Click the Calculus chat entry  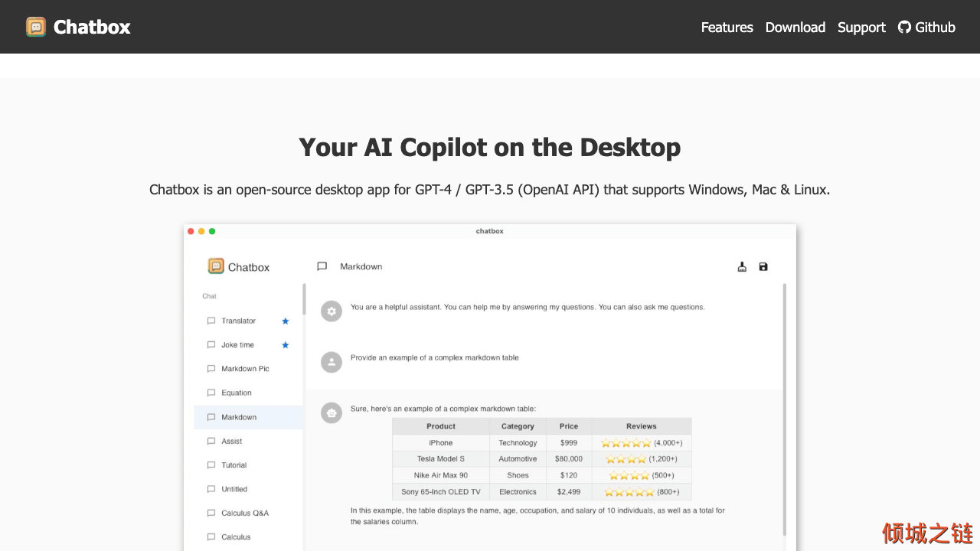(248, 537)
